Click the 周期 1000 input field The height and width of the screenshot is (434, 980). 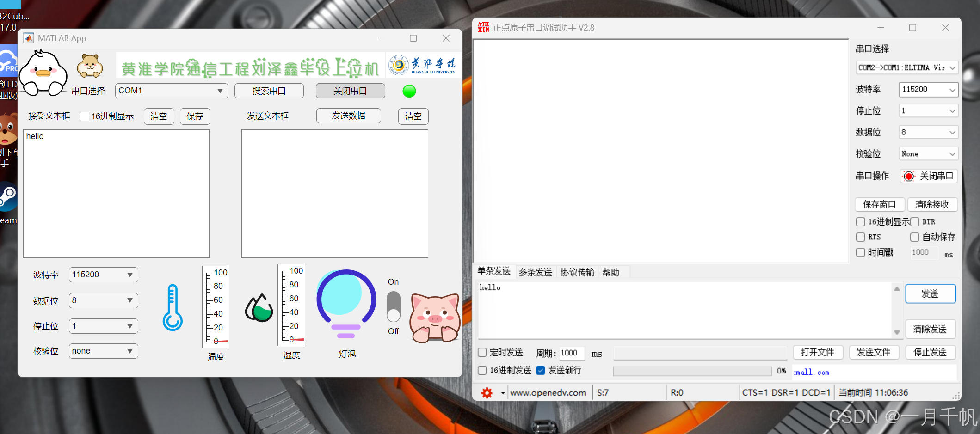[x=572, y=353]
